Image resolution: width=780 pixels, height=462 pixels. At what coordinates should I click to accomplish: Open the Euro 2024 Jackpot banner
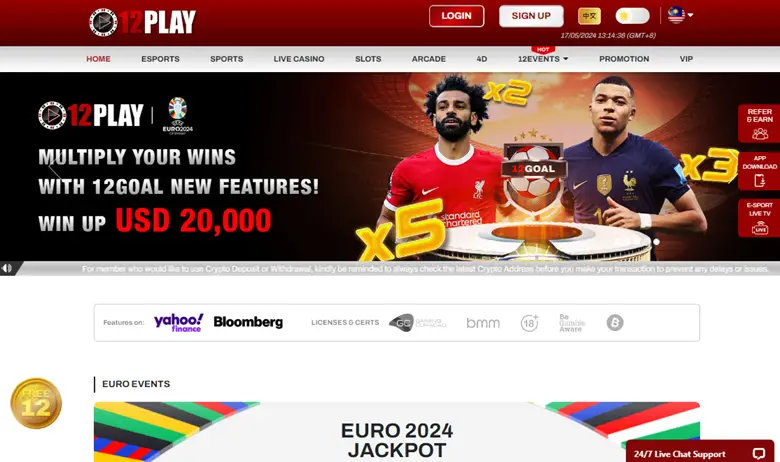click(397, 432)
